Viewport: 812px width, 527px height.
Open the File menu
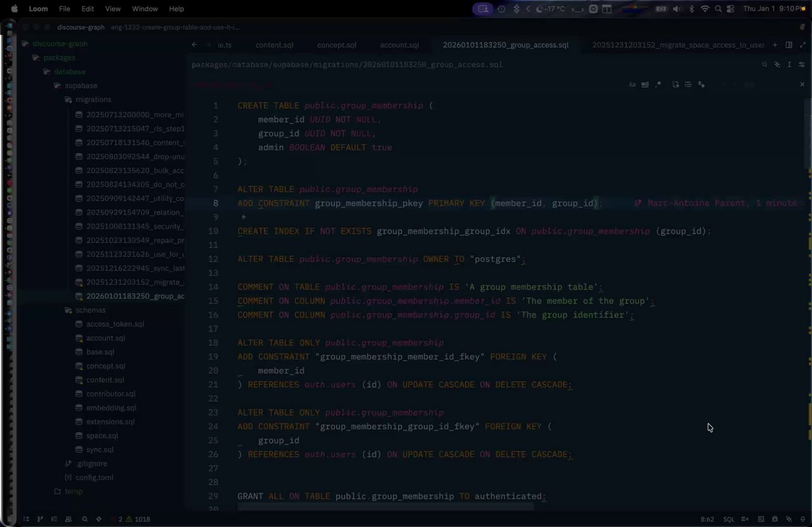click(65, 9)
